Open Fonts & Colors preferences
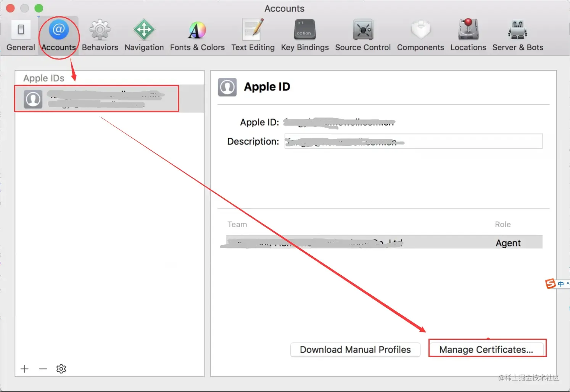The width and height of the screenshot is (570, 392). point(197,35)
